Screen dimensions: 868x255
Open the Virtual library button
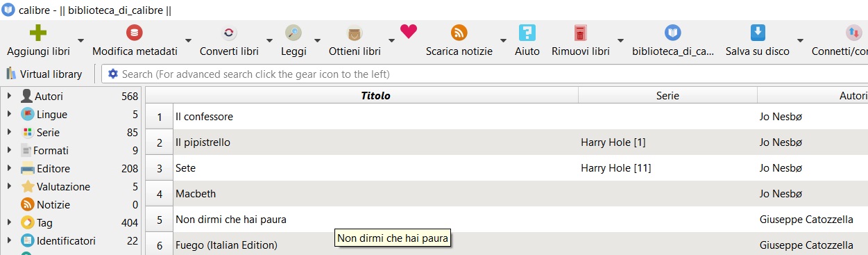44,74
